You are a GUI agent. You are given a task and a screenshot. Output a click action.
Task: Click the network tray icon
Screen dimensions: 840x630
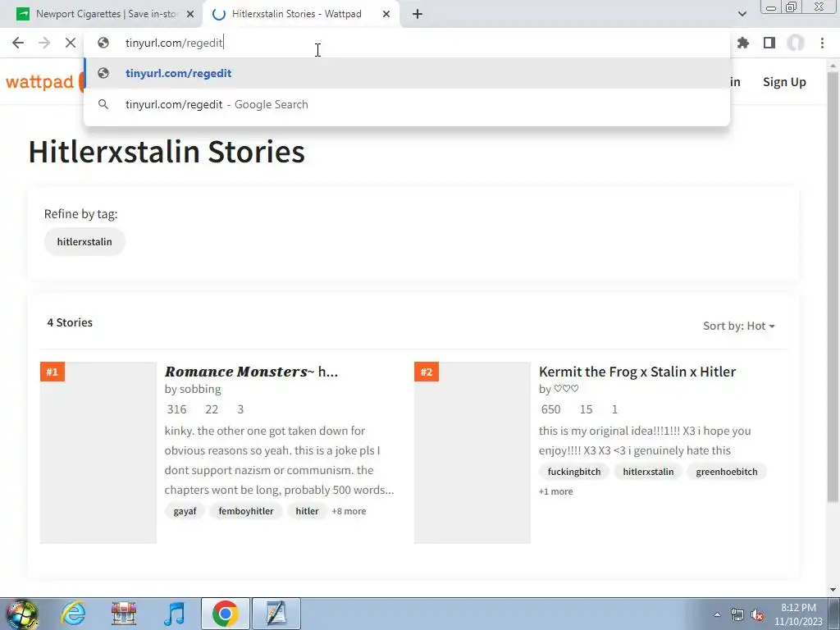pos(737,614)
